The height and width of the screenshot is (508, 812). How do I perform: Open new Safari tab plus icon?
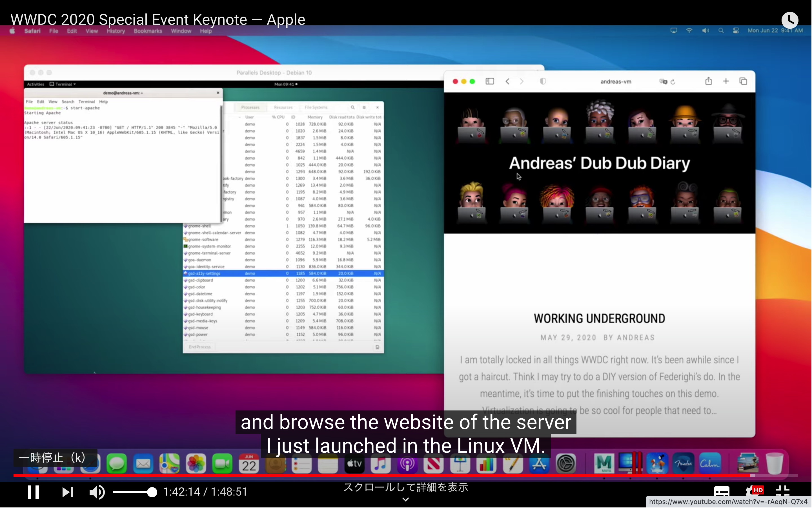[x=726, y=81]
